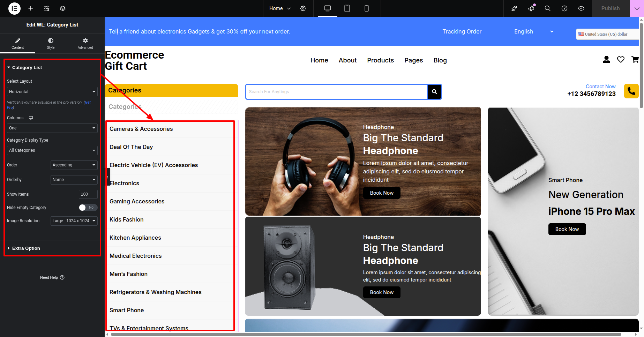
Task: Select Gaming Accessories category
Action: pyautogui.click(x=137, y=201)
